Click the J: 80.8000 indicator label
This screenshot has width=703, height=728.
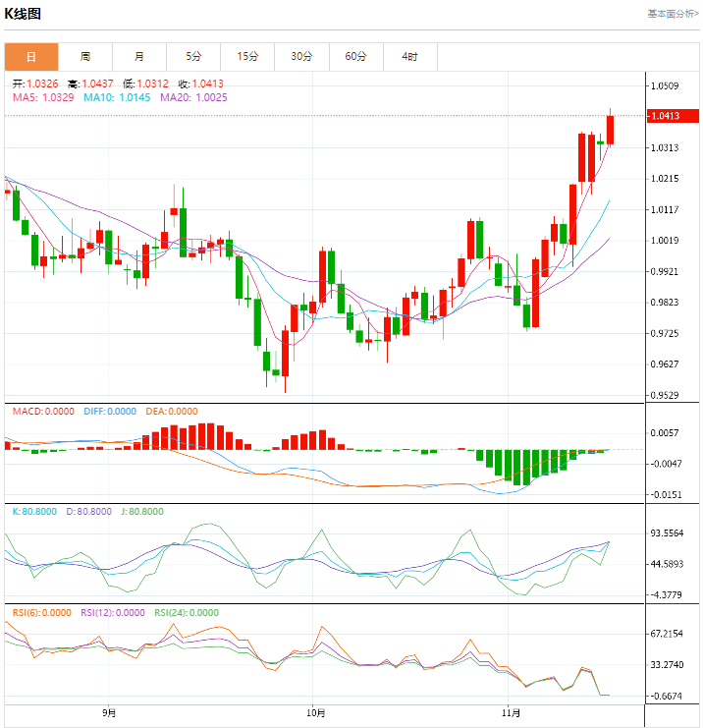tap(142, 512)
